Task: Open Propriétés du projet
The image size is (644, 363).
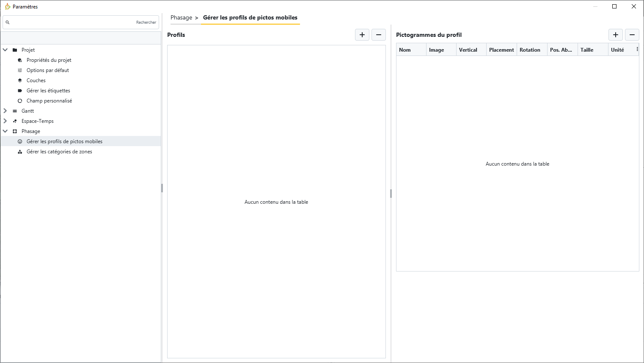Action: pos(49,60)
